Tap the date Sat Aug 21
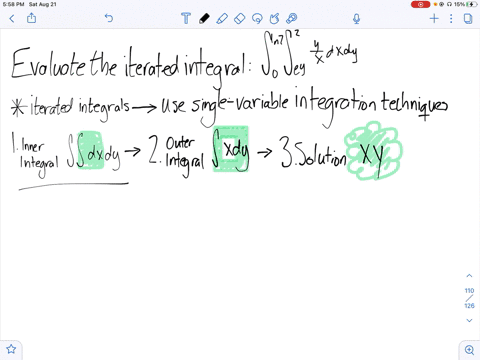The width and height of the screenshot is (480, 360). (x=43, y=4)
